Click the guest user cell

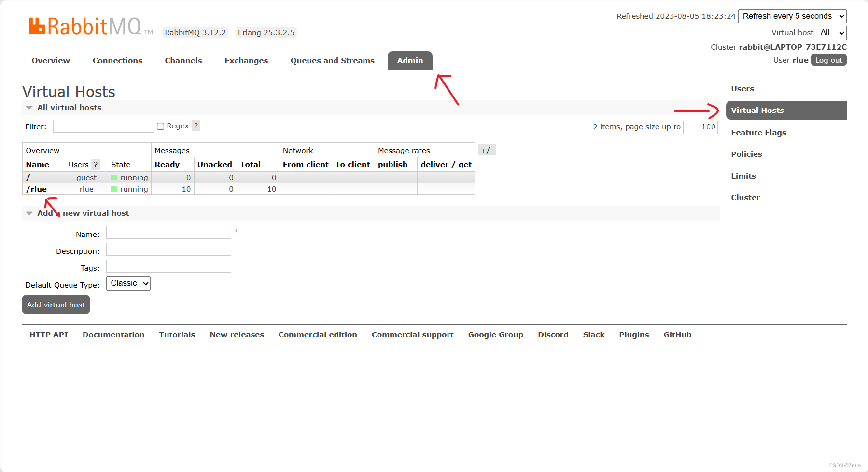(86, 177)
